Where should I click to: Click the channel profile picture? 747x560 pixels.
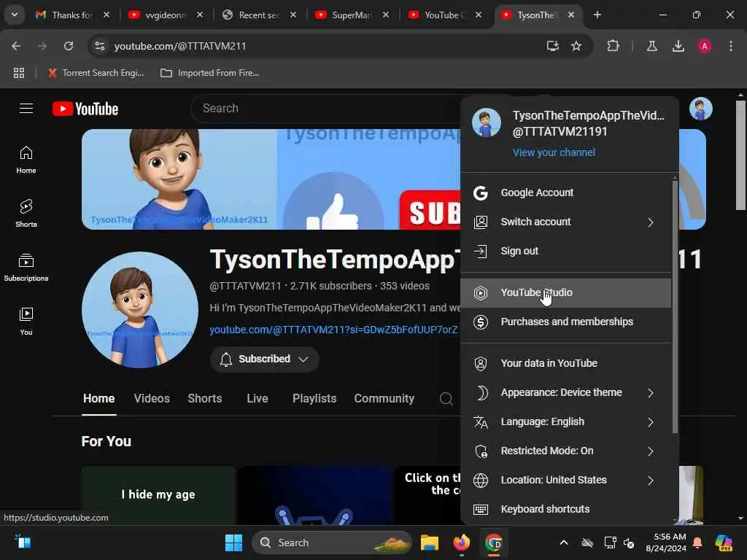[x=140, y=309]
